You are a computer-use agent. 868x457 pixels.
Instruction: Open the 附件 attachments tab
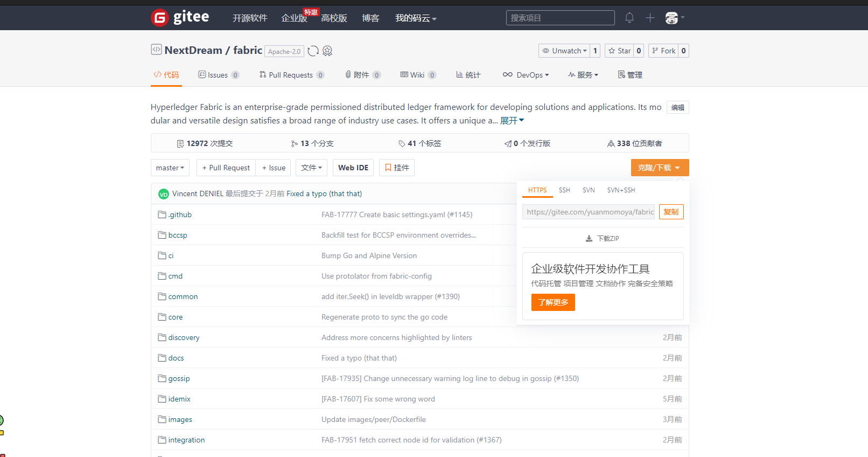point(362,75)
